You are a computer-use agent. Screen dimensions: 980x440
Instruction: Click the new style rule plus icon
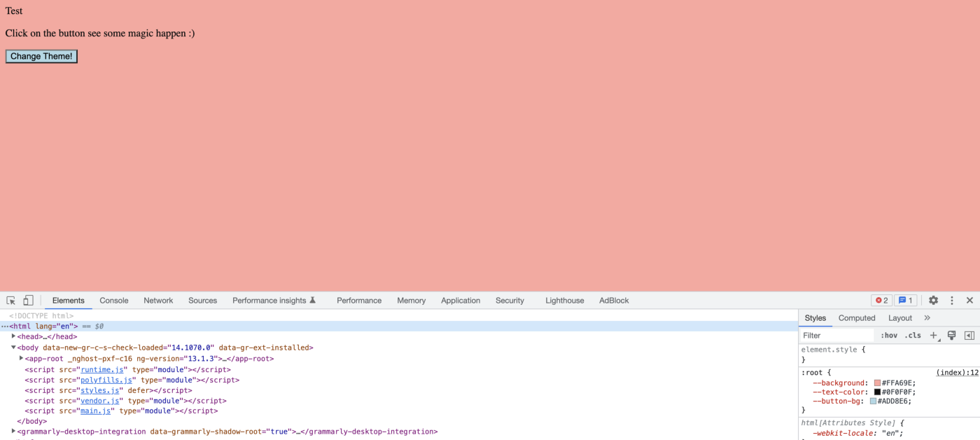coord(934,336)
